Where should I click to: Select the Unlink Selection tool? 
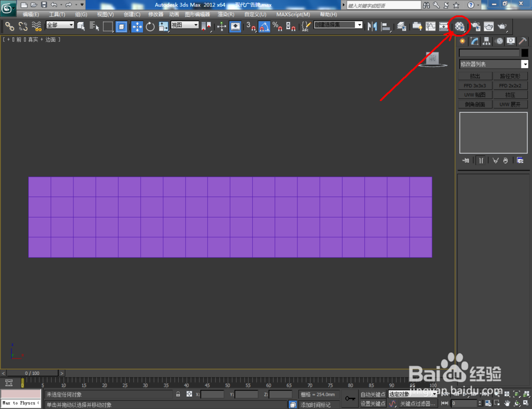pyautogui.click(x=23, y=27)
